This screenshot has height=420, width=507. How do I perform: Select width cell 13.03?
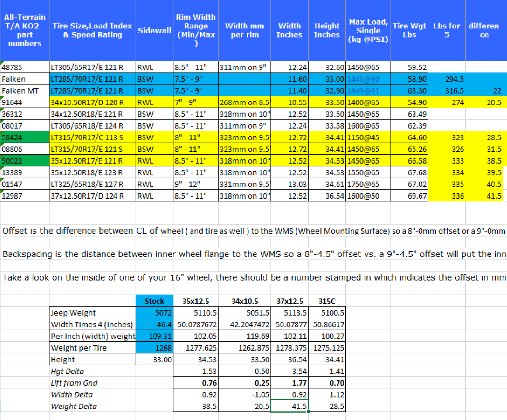click(290, 184)
